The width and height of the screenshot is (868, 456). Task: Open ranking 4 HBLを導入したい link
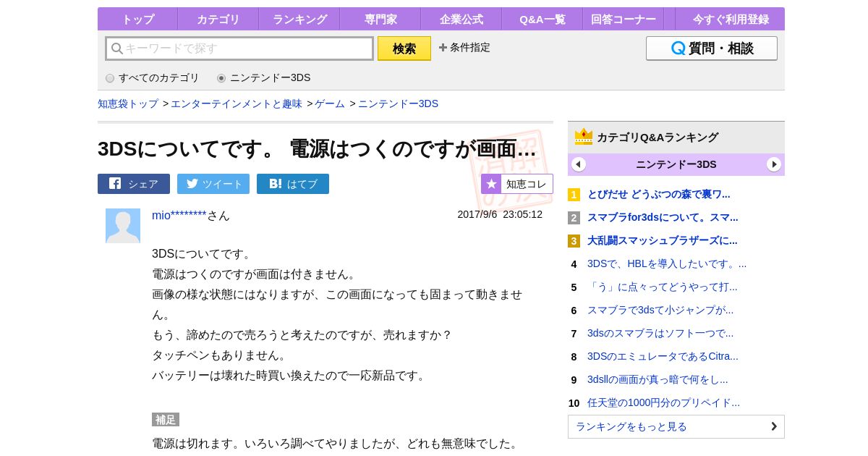(667, 263)
